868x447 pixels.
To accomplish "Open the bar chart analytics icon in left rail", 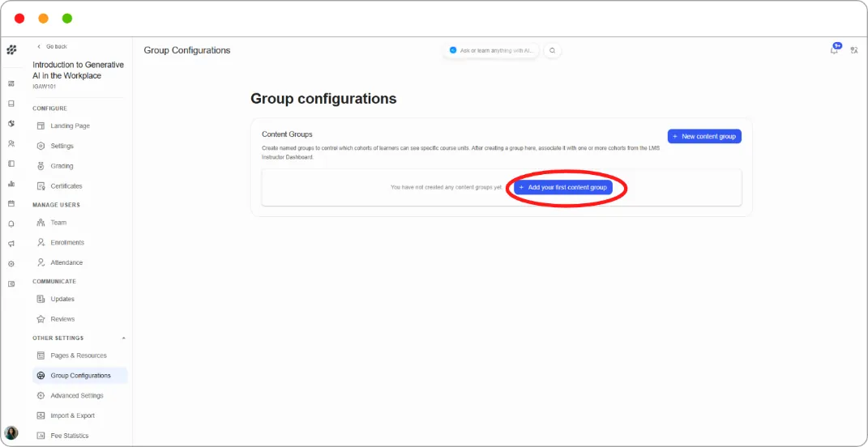I will [11, 184].
